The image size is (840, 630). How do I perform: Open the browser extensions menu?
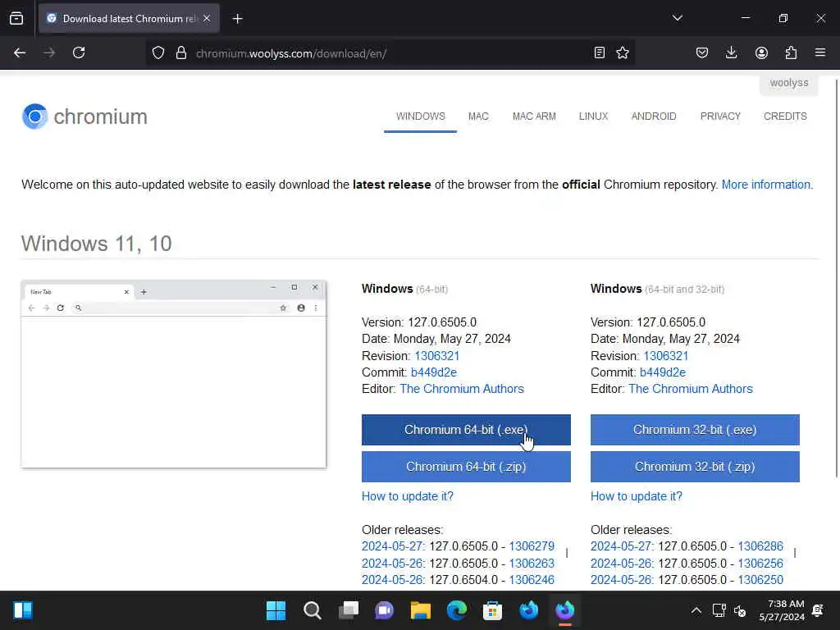[791, 52]
